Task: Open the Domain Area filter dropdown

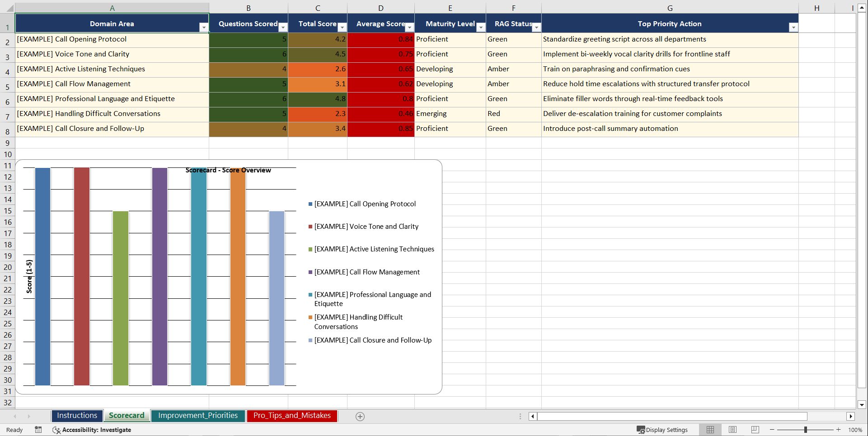Action: click(x=205, y=27)
